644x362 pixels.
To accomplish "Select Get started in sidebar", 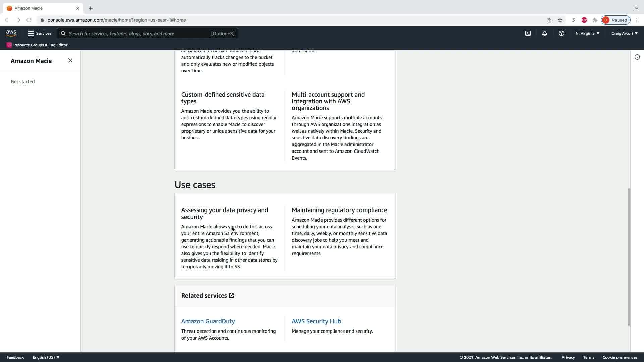I will coord(22,82).
